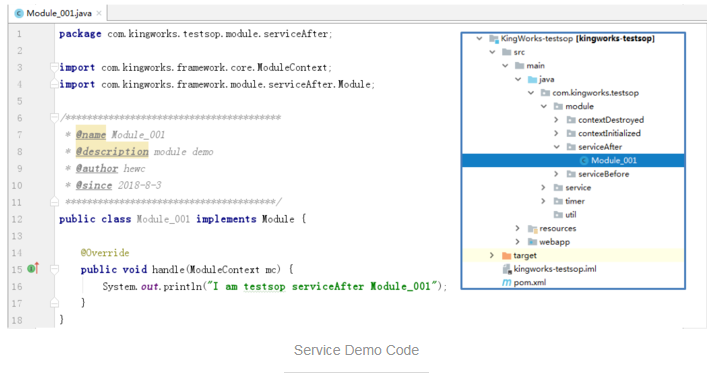The image size is (714, 377).
Task: Fold the Javadoc comment at line 6
Action: (x=54, y=118)
